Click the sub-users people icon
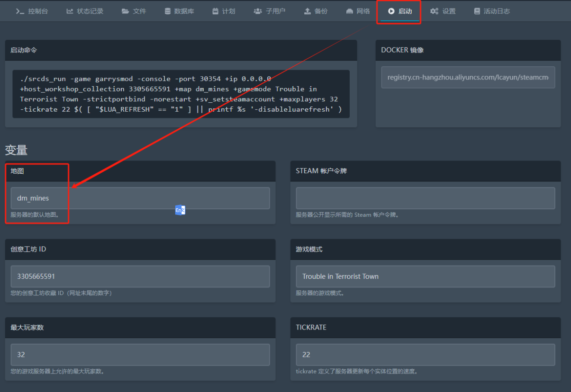Image resolution: width=571 pixels, height=392 pixels. tap(258, 11)
